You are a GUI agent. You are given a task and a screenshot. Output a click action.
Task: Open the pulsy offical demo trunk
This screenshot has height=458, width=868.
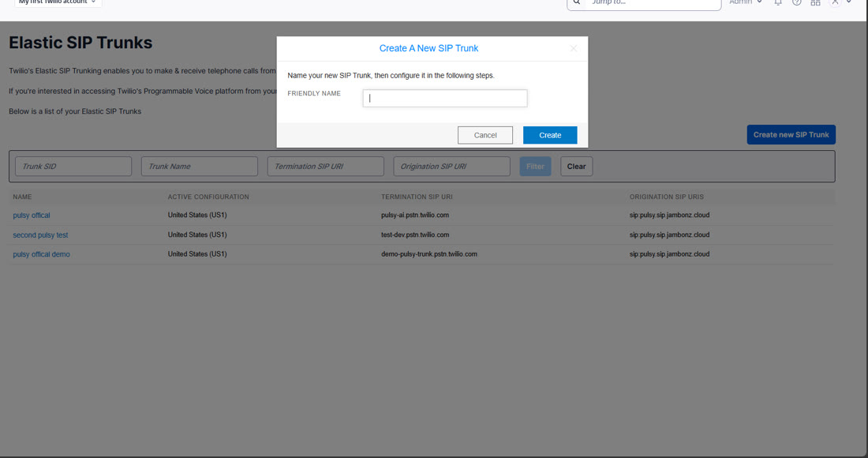tap(42, 254)
